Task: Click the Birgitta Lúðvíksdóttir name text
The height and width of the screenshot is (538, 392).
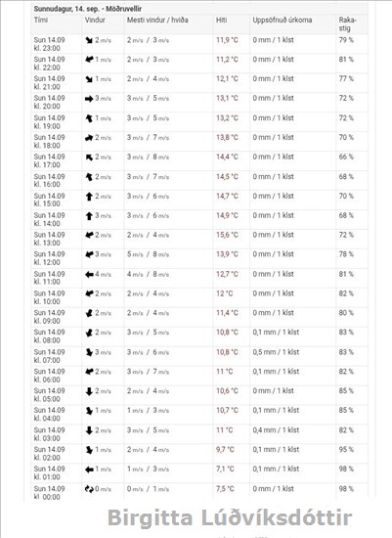Action: tap(230, 518)
